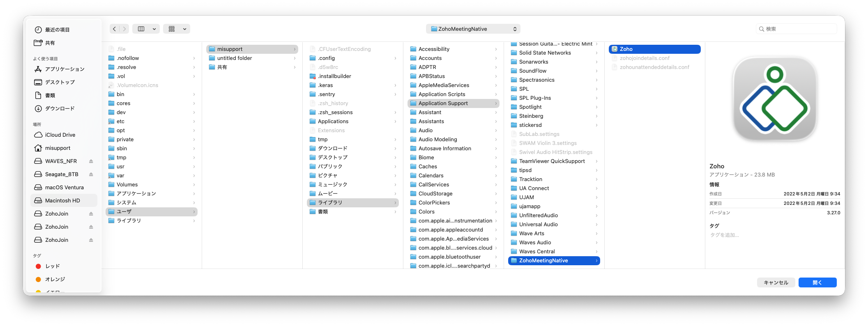
Task: Open Applications in the sidebar favorites
Action: 64,69
